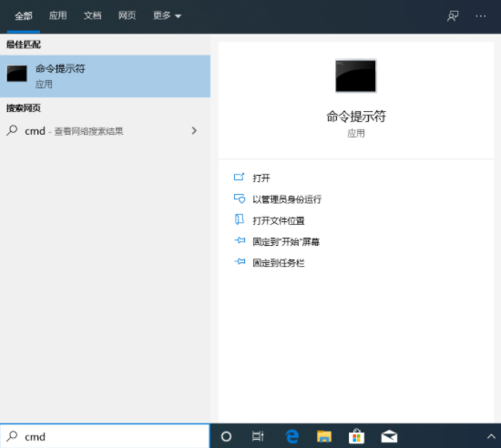Expand cmd web search results arrow
This screenshot has width=501, height=448.
194,130
